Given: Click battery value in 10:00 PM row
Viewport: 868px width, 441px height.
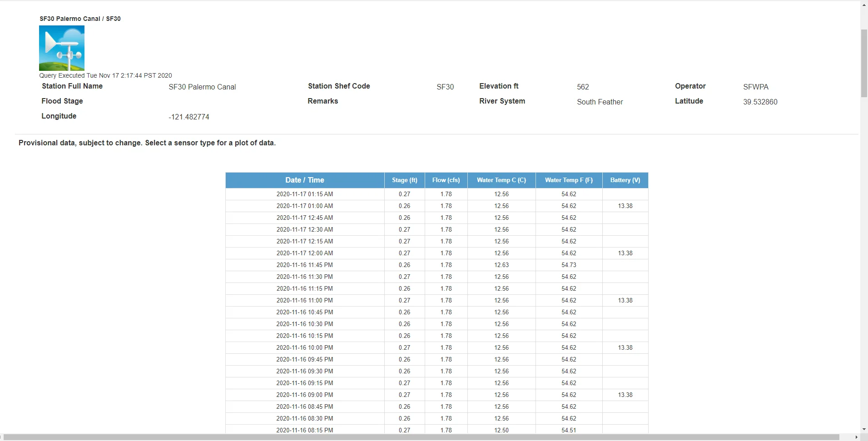Looking at the screenshot, I should point(625,347).
